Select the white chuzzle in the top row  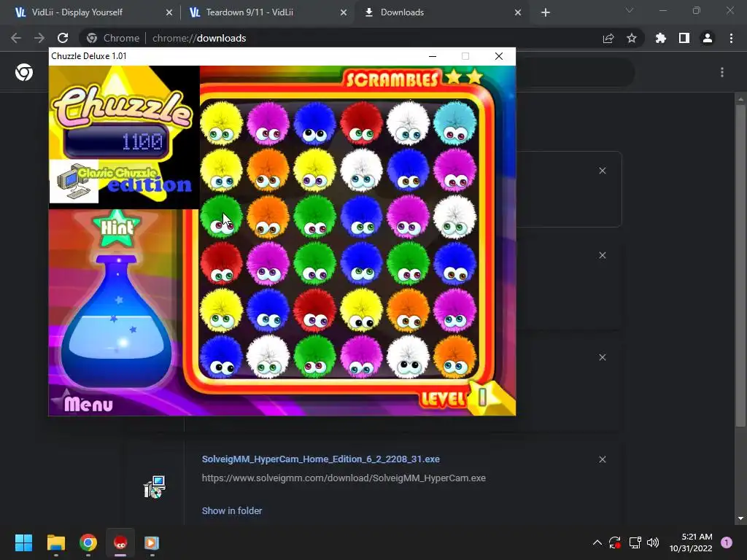click(409, 124)
